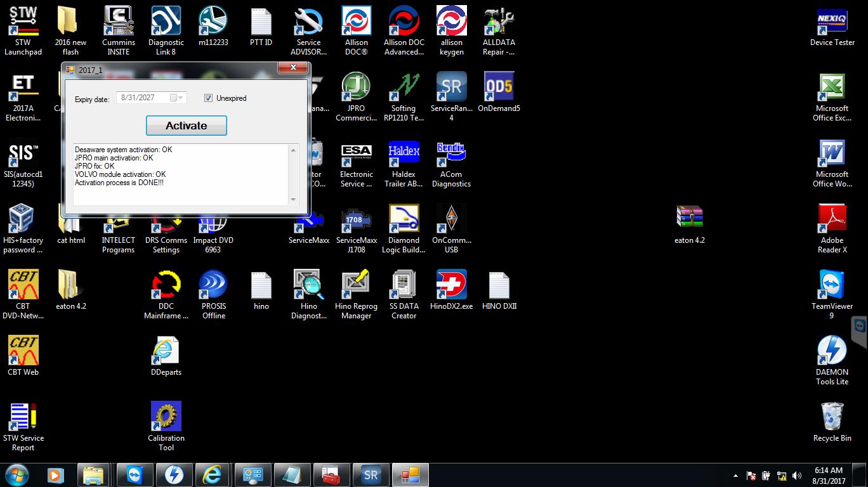The width and height of the screenshot is (868, 487).
Task: Open Microsoft Office Excel shortcut
Action: [x=832, y=96]
